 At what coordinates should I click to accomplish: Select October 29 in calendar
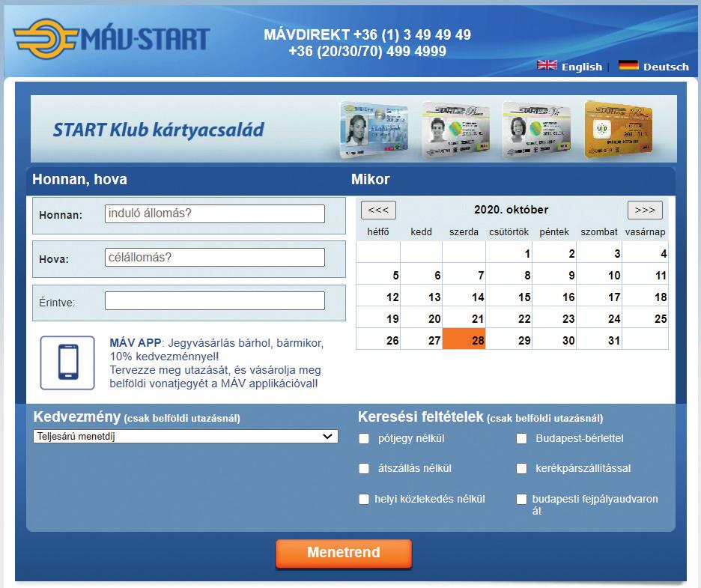[x=509, y=340]
